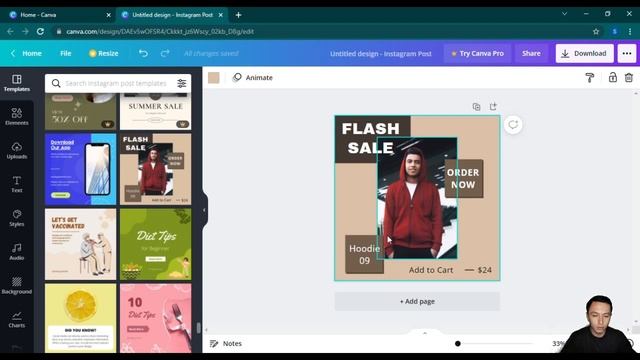Screen dimensions: 640x360
Task: Go back to Home from the editor
Action: click(x=27, y=53)
